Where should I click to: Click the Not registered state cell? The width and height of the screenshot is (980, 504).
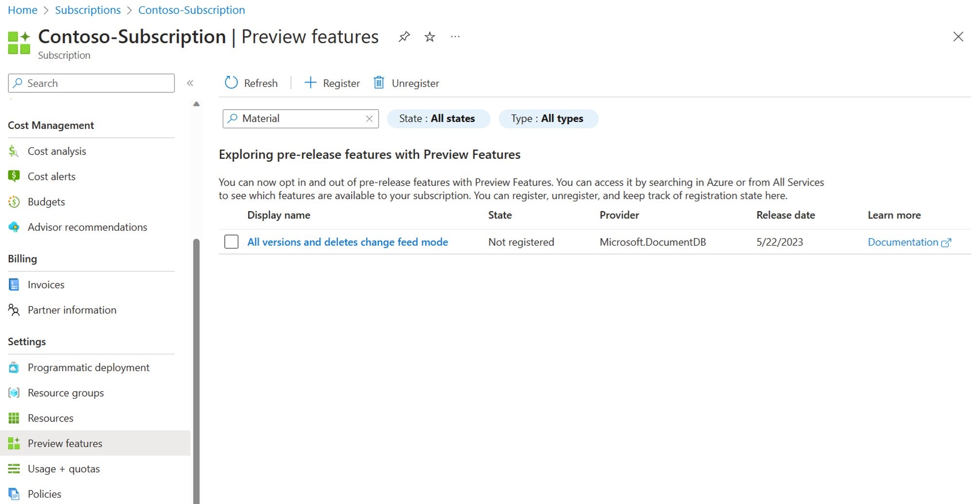[x=521, y=242]
